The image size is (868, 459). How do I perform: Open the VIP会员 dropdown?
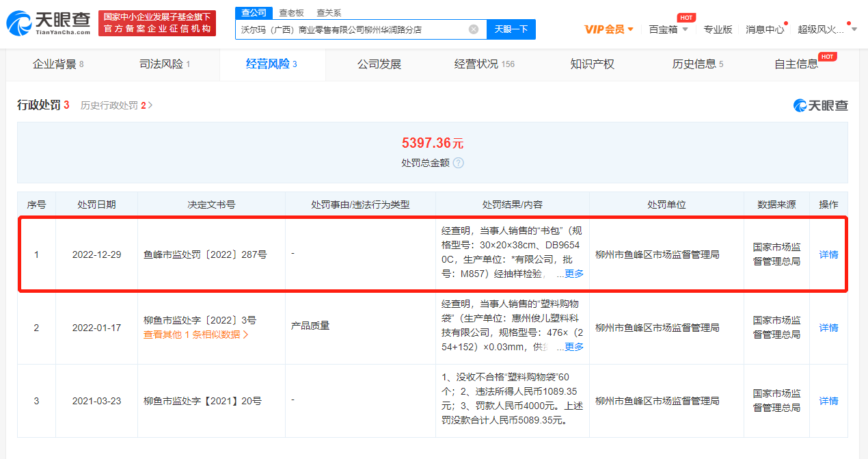coord(608,29)
